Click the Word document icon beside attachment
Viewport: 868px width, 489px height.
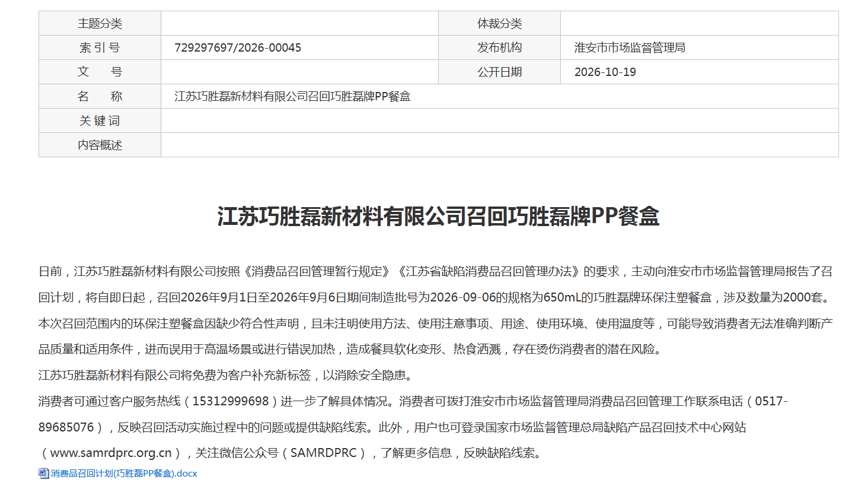click(x=44, y=473)
